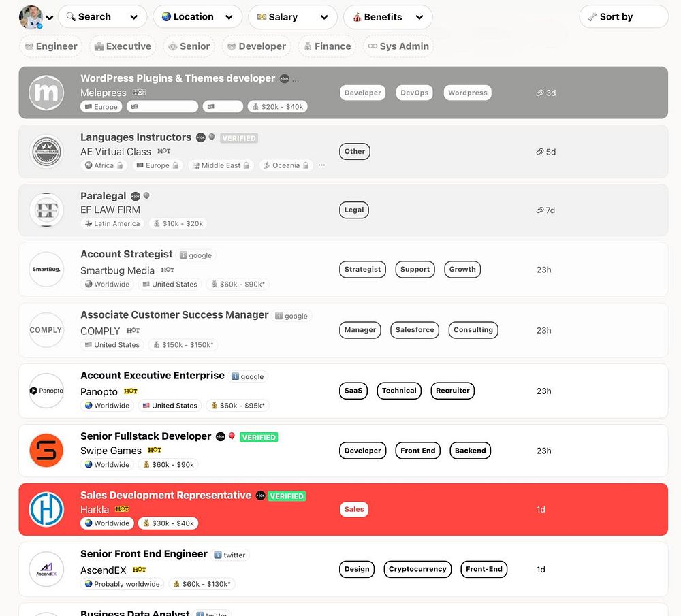This screenshot has width=681, height=616.
Task: Open the Search dropdown
Action: pos(103,17)
